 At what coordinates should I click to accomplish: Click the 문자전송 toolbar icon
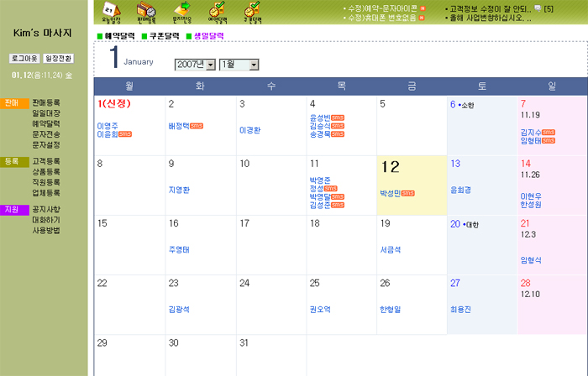182,12
